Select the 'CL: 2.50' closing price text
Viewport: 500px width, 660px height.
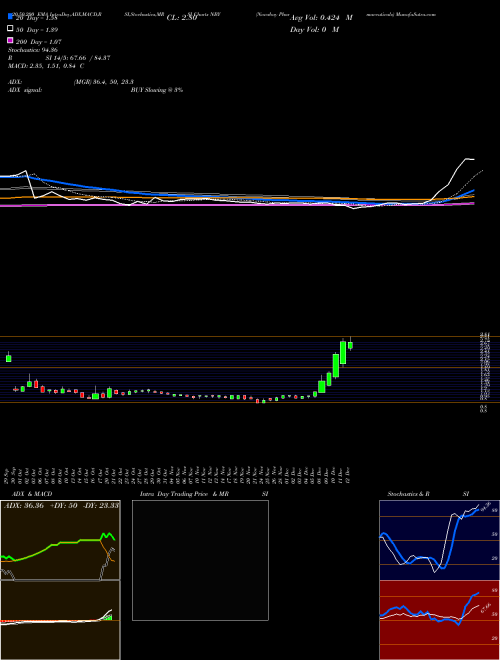pyautogui.click(x=182, y=18)
